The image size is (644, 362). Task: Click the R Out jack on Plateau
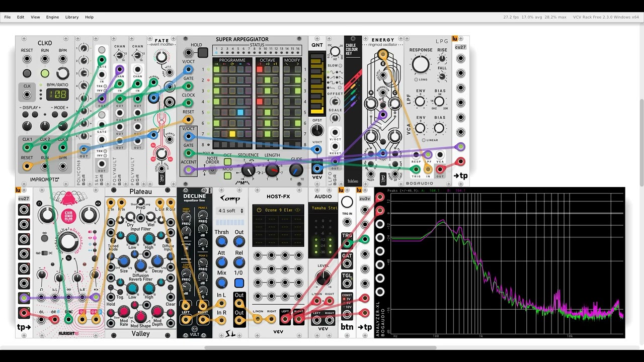coord(171,202)
